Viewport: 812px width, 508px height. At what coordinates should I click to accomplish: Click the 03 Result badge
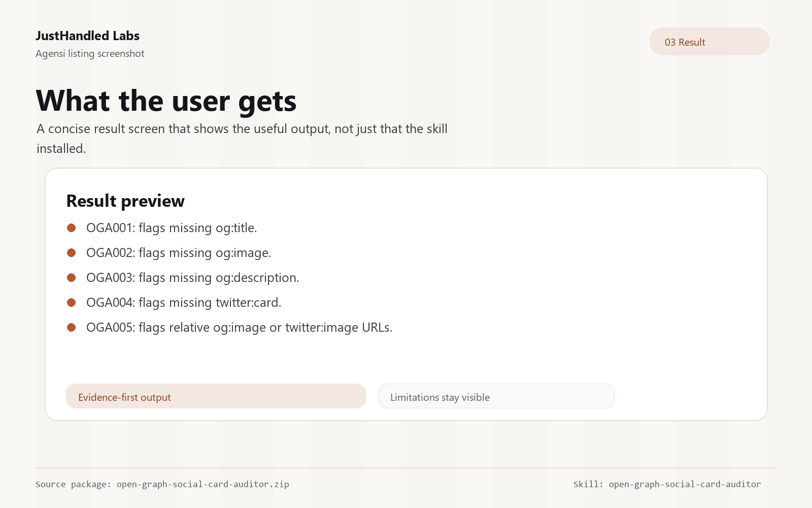709,42
